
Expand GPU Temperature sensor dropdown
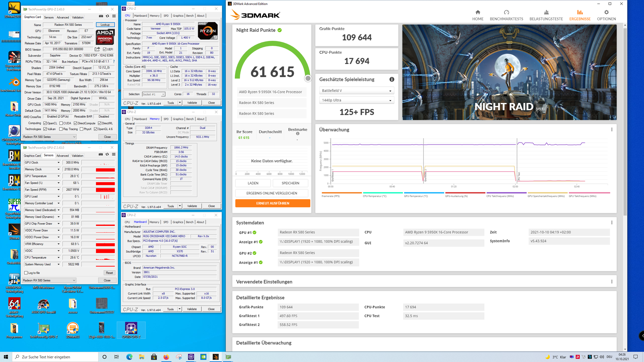(x=58, y=176)
